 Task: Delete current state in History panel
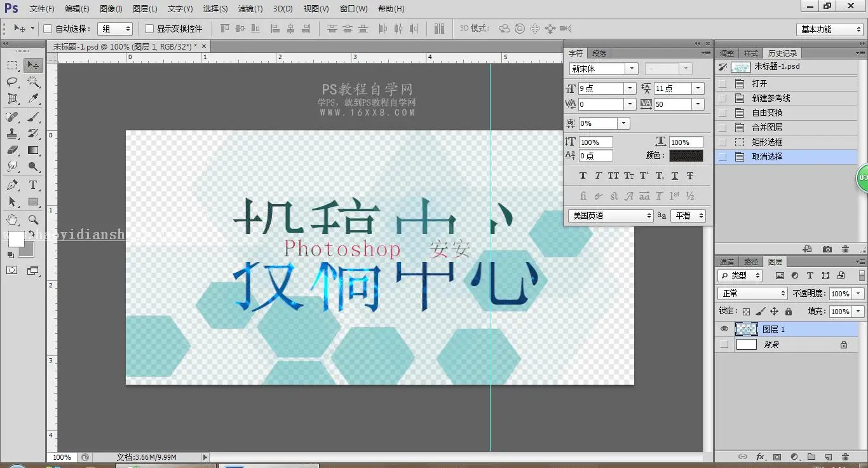pyautogui.click(x=845, y=249)
